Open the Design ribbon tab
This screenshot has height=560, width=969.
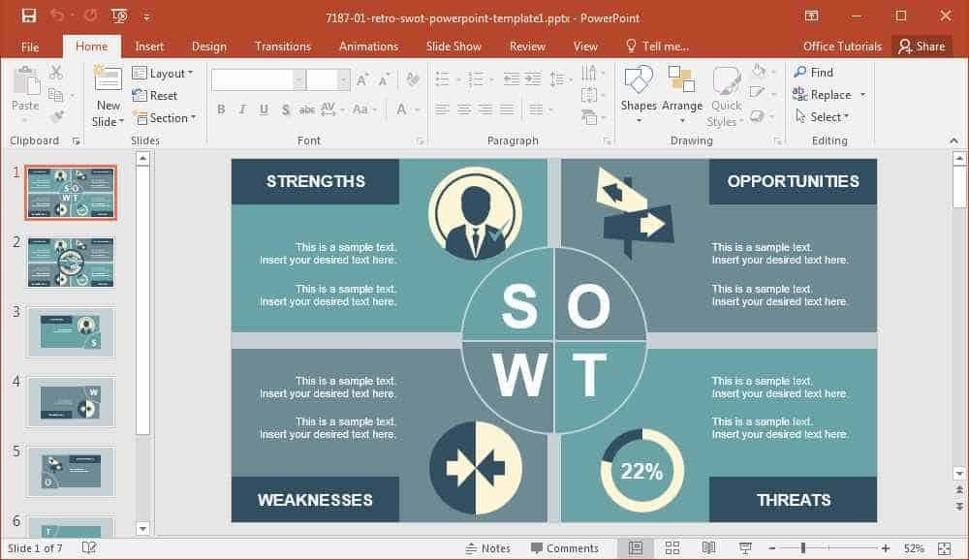pos(209,47)
